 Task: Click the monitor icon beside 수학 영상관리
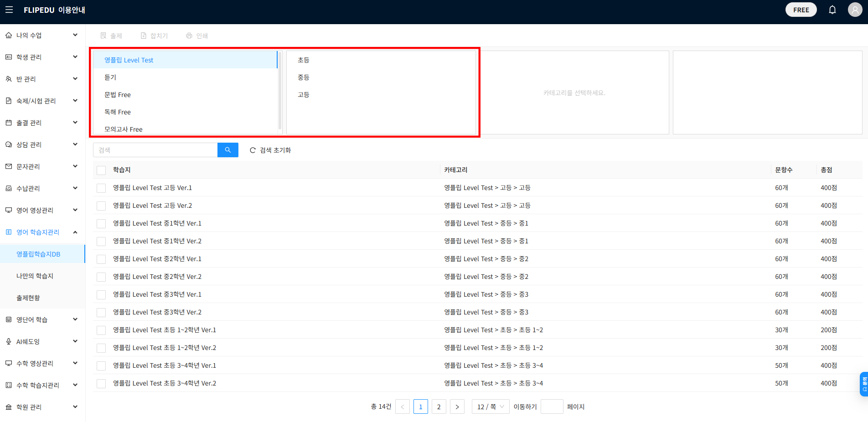click(9, 363)
